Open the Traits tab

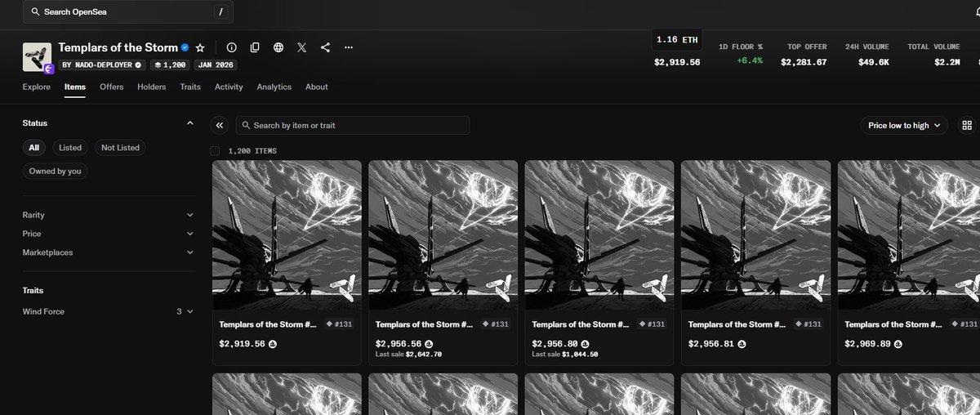pos(190,87)
